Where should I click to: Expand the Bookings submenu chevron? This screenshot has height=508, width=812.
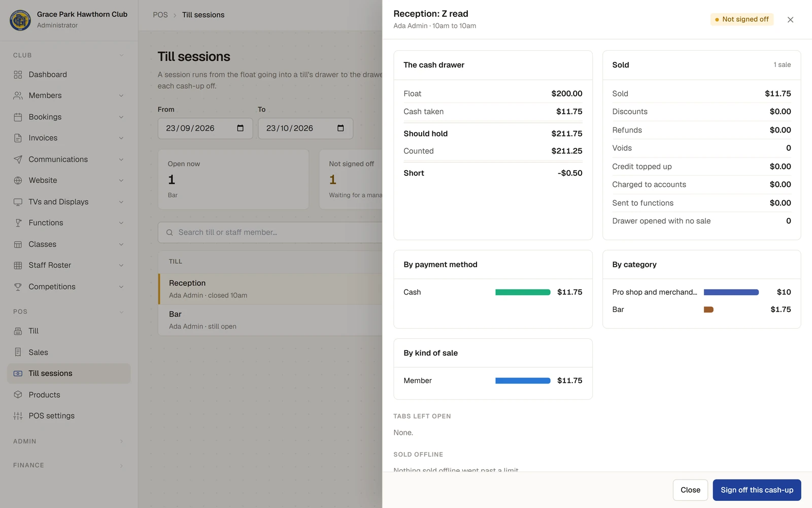(x=121, y=117)
